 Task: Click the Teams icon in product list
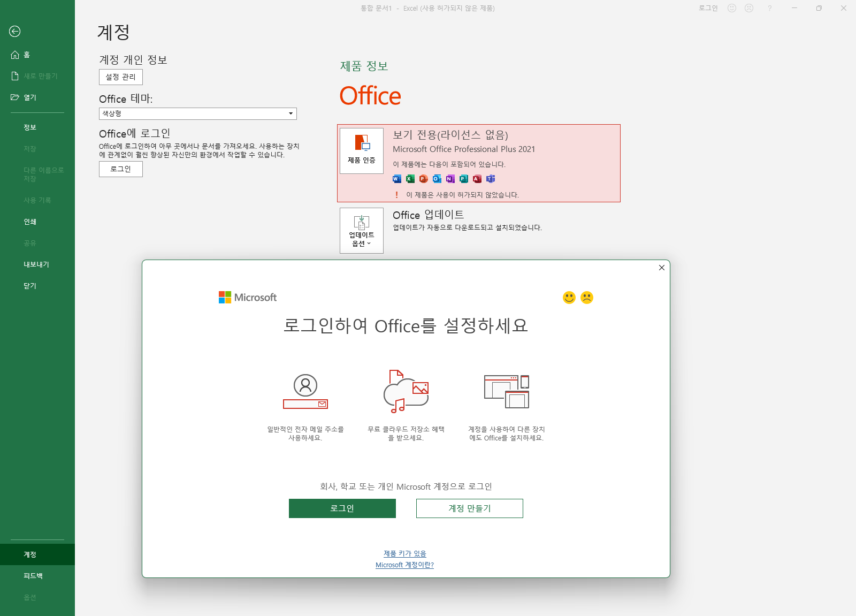pos(491,179)
